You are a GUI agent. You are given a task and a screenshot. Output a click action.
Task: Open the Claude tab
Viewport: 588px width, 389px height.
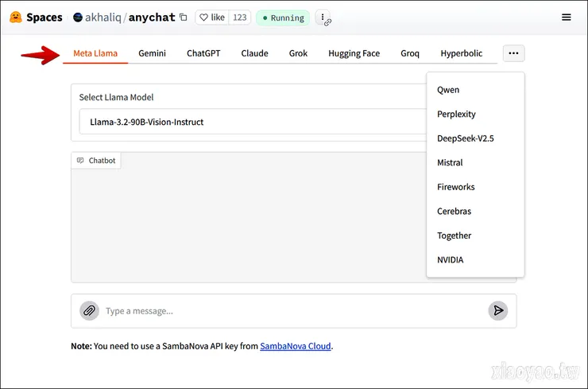[x=254, y=53]
